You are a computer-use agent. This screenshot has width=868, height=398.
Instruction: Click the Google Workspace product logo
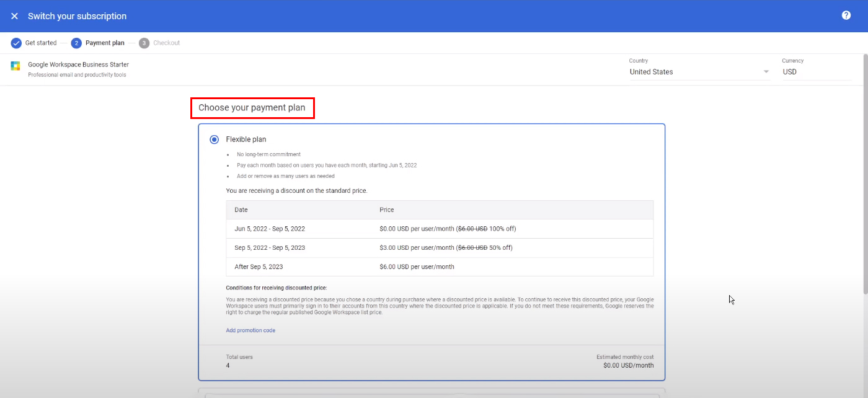coord(15,66)
